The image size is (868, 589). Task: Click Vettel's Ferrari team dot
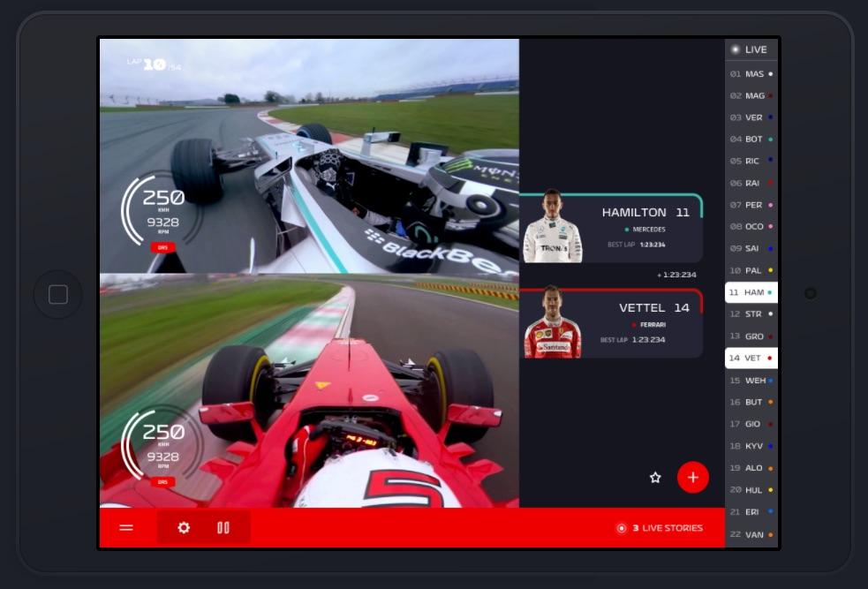click(631, 324)
